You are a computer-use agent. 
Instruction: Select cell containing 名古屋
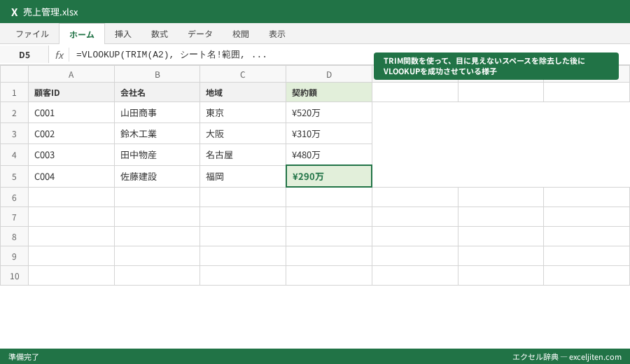[243, 155]
